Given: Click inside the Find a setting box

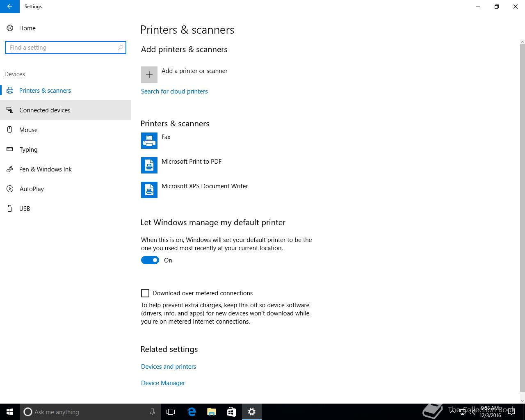Looking at the screenshot, I should coord(66,48).
